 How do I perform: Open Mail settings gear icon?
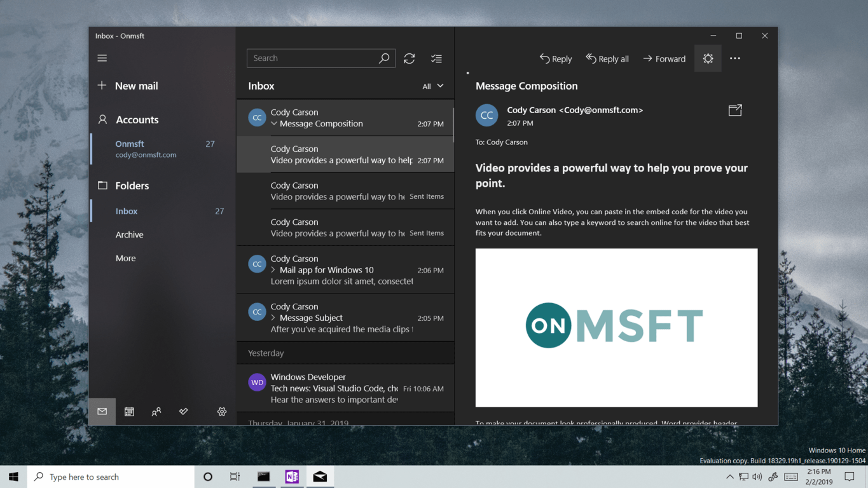(x=222, y=412)
